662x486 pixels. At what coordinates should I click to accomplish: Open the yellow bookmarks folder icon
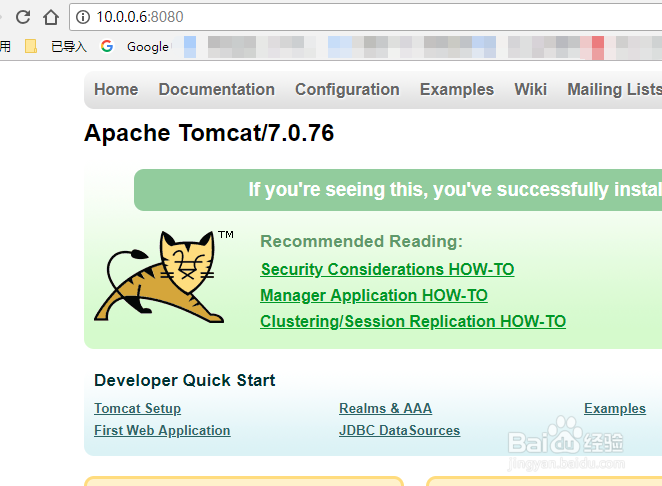click(x=30, y=46)
